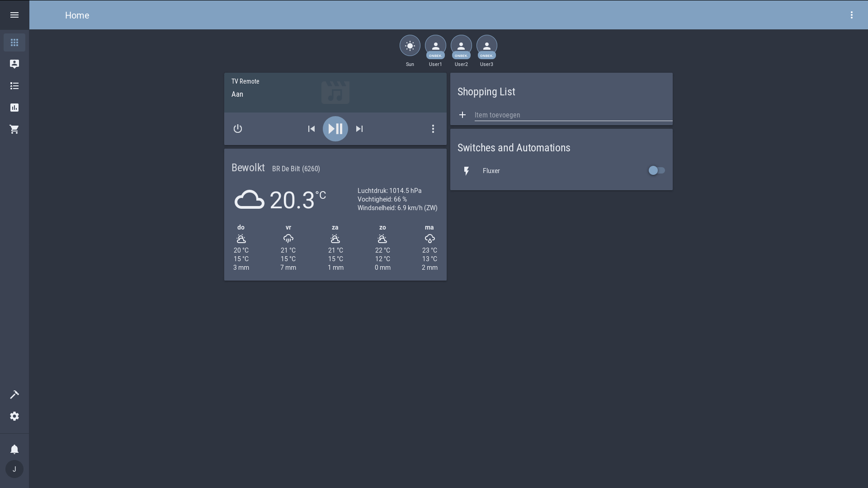The height and width of the screenshot is (488, 868).
Task: Go to previous track on TV Remote
Action: click(311, 129)
